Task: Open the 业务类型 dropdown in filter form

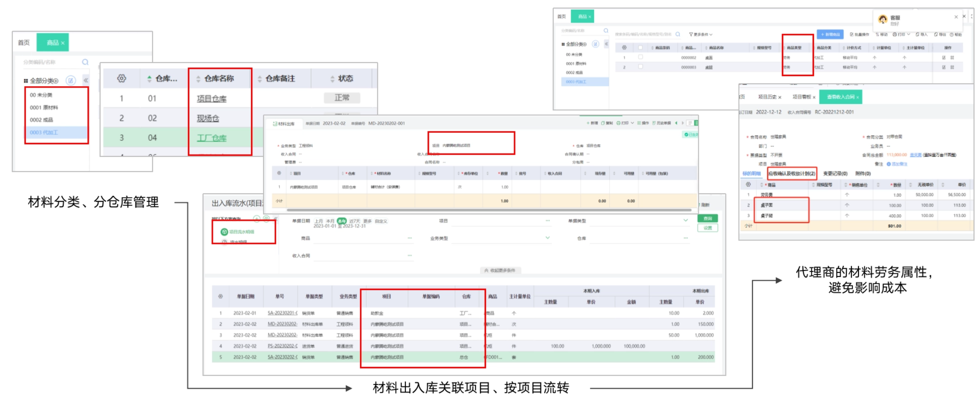Action: click(x=547, y=238)
